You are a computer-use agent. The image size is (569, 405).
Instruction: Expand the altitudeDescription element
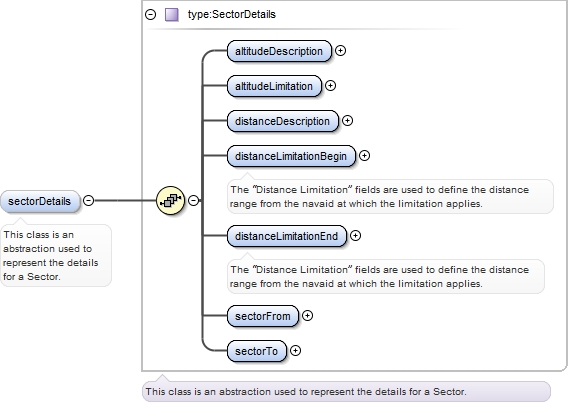tap(340, 50)
